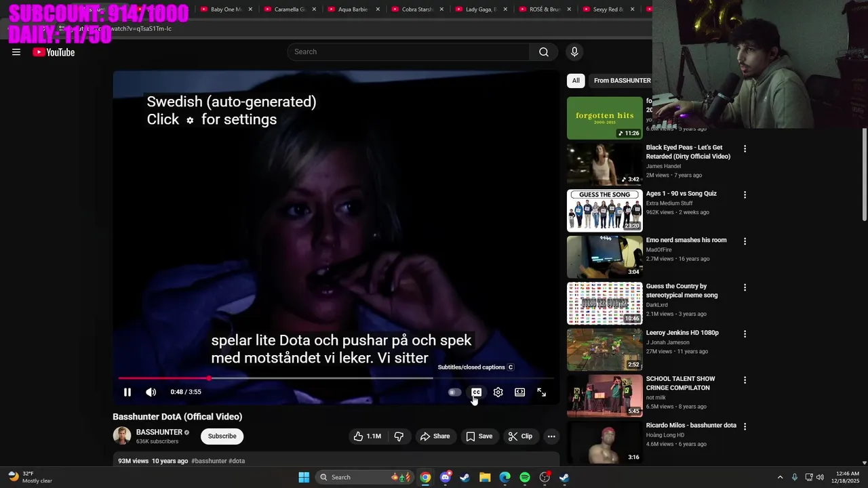868x488 pixels.
Task: Clip the video
Action: click(520, 436)
